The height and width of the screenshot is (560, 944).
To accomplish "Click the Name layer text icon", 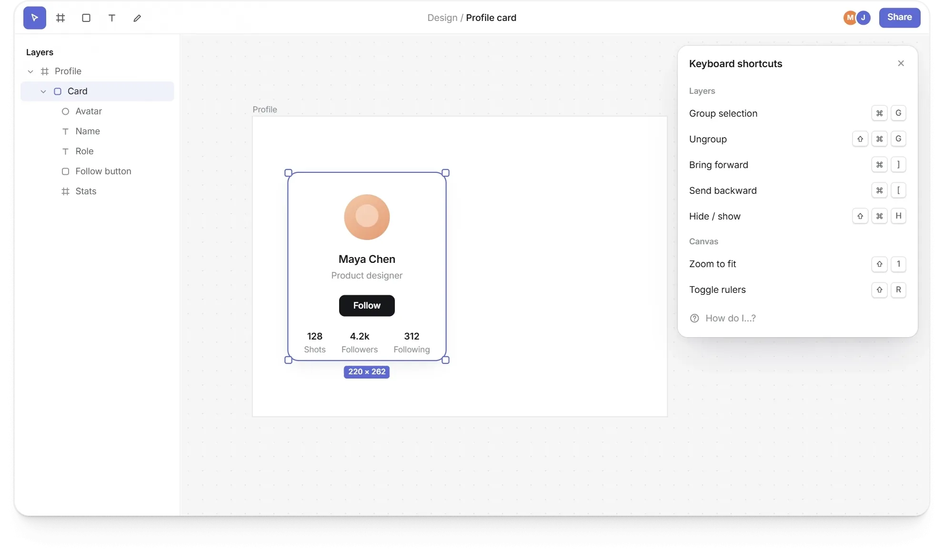I will (x=65, y=131).
